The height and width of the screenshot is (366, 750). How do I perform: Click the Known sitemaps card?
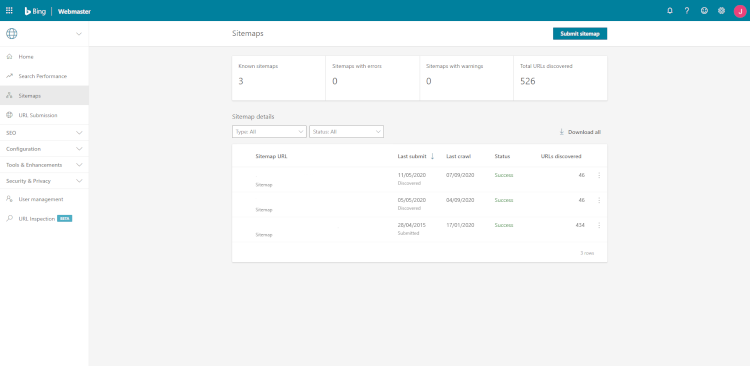tap(279, 78)
